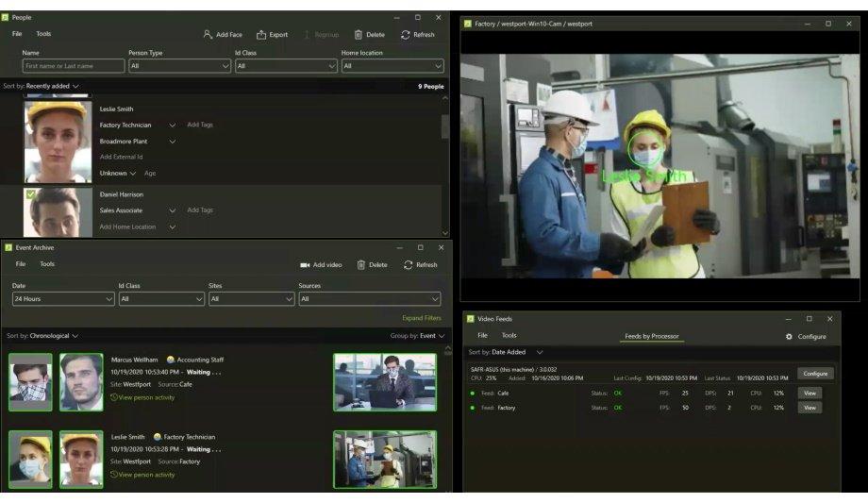
Task: Click Export icon in People window
Action: (261, 34)
